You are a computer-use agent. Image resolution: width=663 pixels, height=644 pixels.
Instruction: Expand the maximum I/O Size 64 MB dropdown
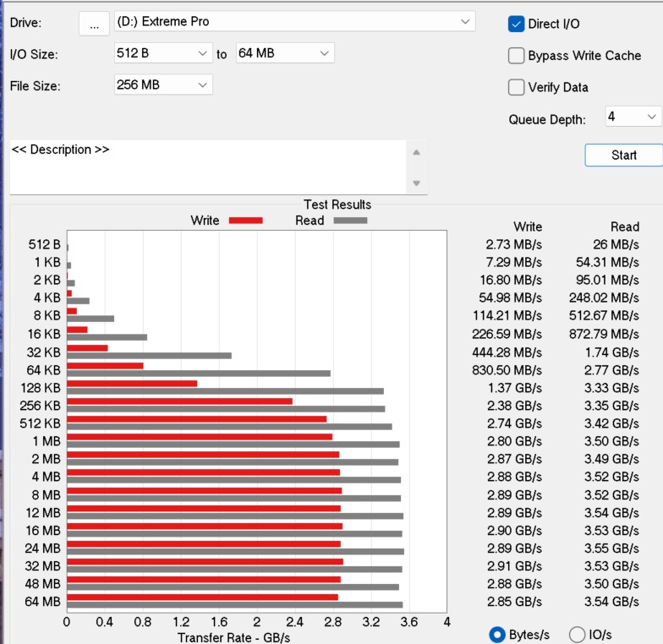tap(285, 53)
